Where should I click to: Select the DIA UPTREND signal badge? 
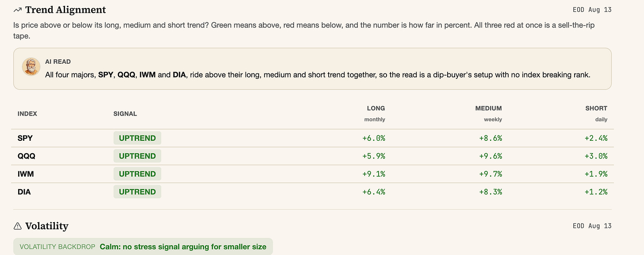click(x=137, y=192)
